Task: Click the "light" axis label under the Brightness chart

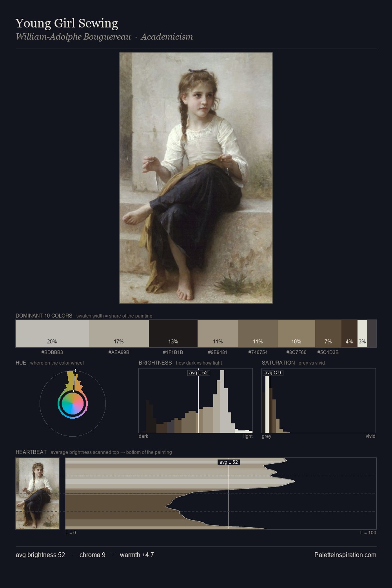Action: 248,436
